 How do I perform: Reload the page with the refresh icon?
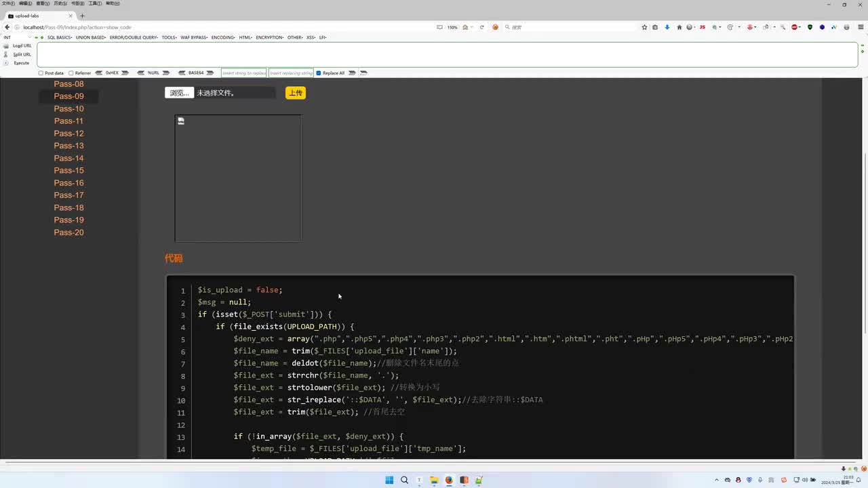tap(481, 27)
